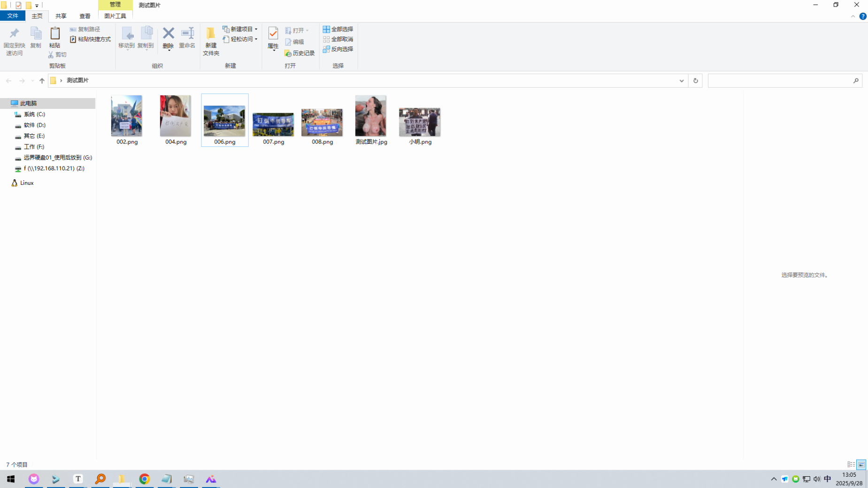Expand the address bar history dropdown chevron
The image size is (868, 488).
point(681,81)
